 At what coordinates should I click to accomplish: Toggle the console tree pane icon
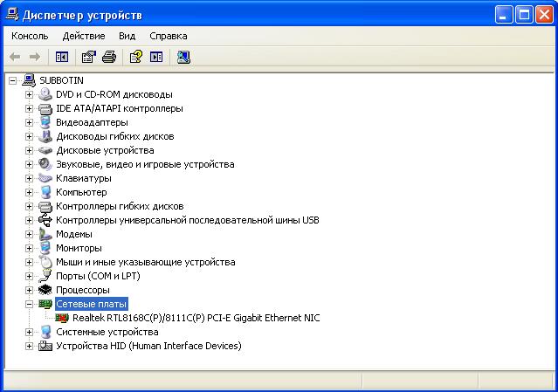click(62, 57)
